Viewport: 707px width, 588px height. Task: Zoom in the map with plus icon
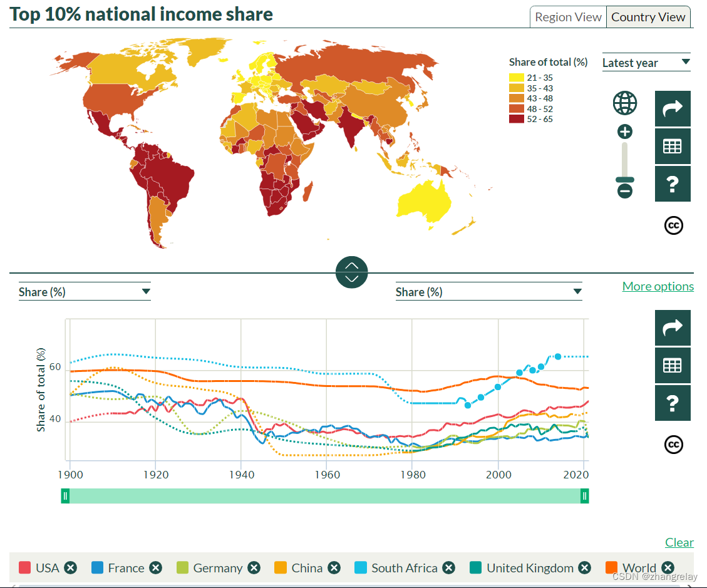click(624, 132)
